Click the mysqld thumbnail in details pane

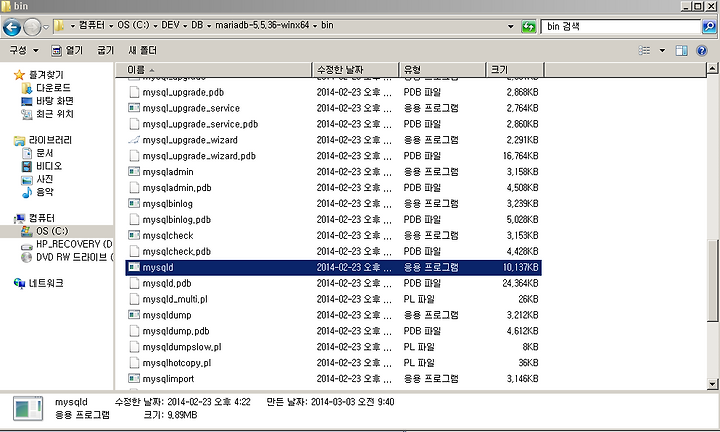(28, 409)
